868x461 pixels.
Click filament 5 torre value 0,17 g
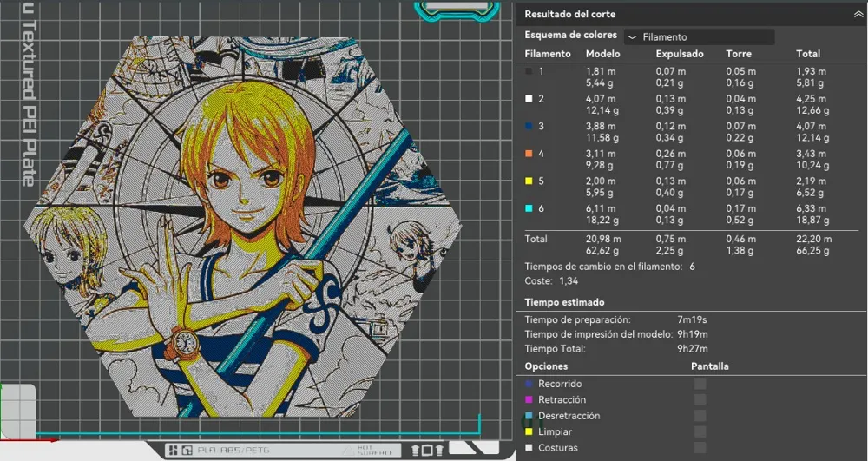[x=740, y=193]
